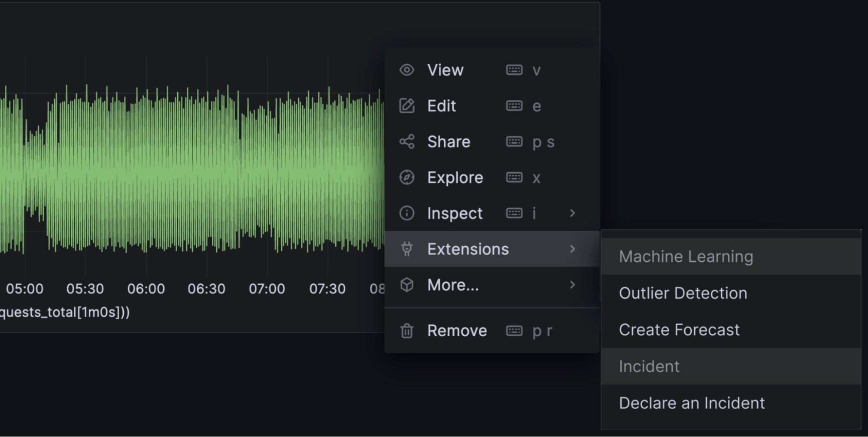Image resolution: width=868 pixels, height=437 pixels.
Task: Open Outlier Detection extension
Action: pos(683,293)
